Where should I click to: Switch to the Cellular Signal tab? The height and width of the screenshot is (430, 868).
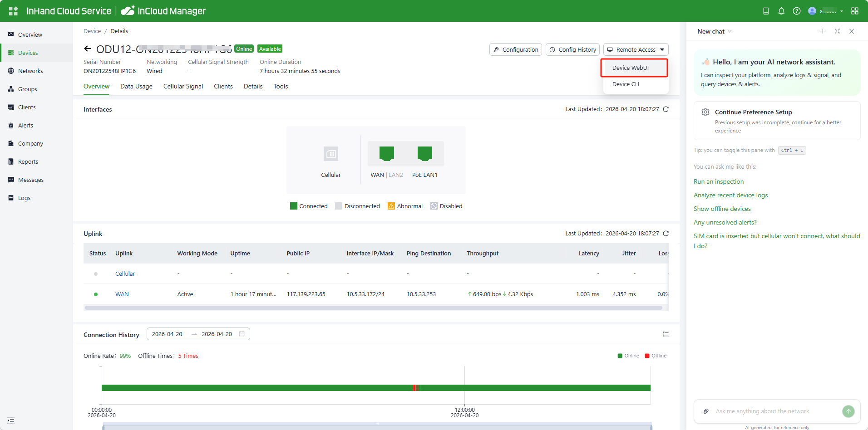click(183, 87)
